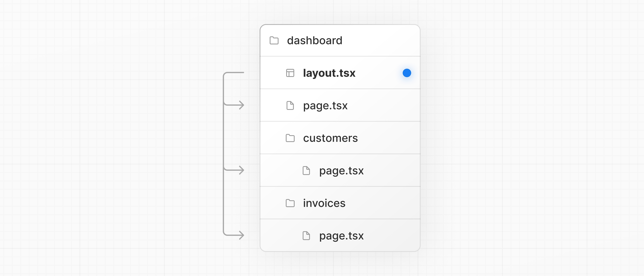Select the dashboard folder label
Viewport: 644px width, 276px height.
pos(315,40)
